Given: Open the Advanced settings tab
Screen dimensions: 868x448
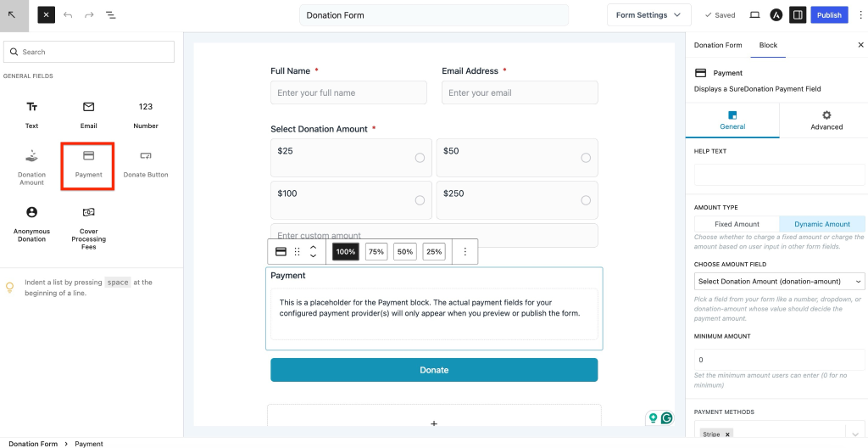Looking at the screenshot, I should (x=826, y=120).
